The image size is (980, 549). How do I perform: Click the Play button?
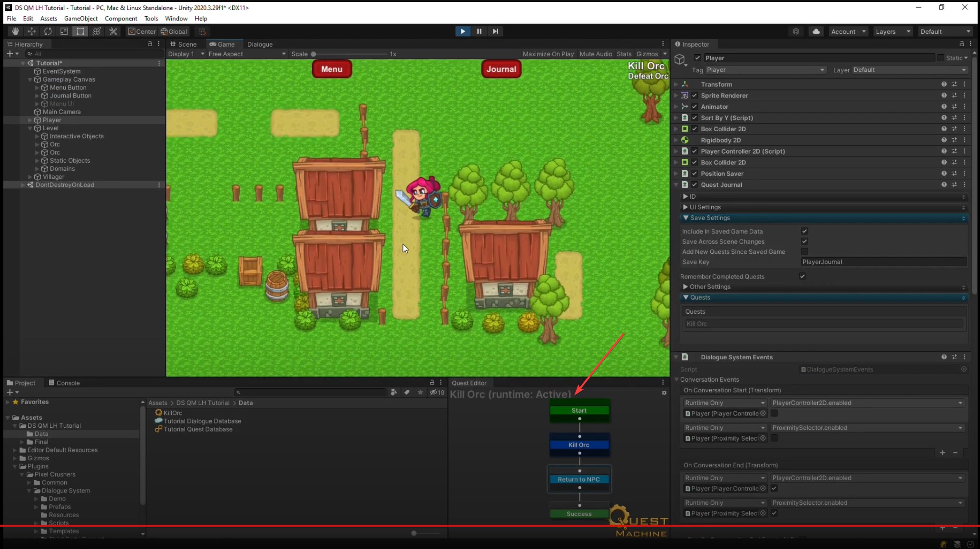(462, 31)
